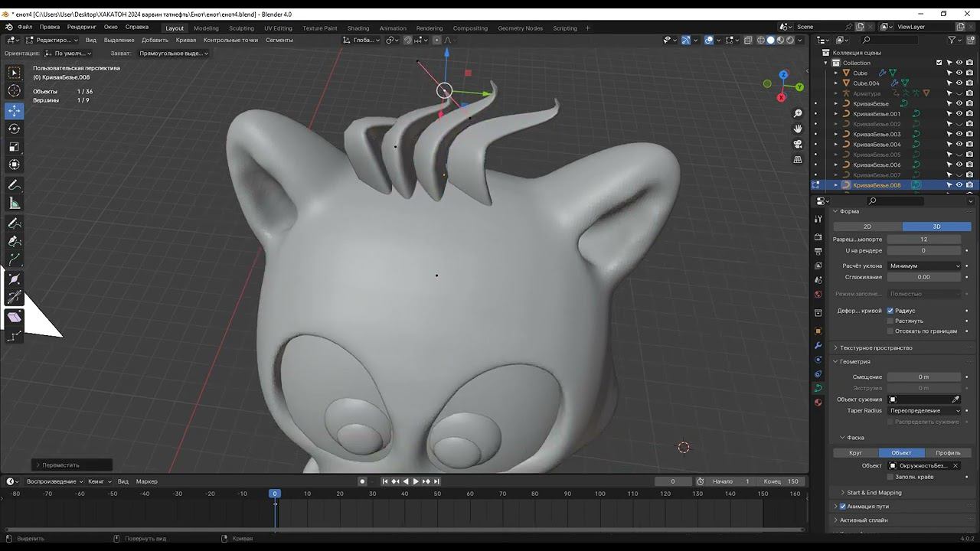Select the Scale tool
Viewport: 980px width, 551px height.
(x=14, y=147)
